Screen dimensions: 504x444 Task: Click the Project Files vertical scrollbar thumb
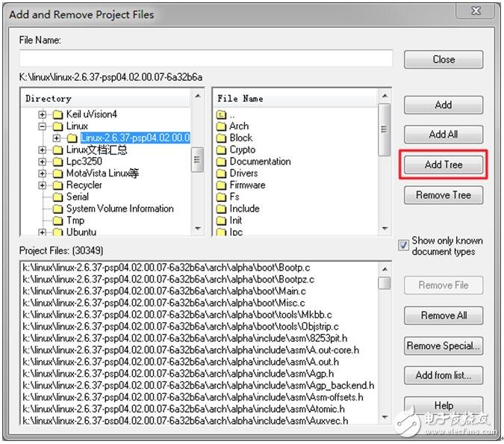coord(384,283)
